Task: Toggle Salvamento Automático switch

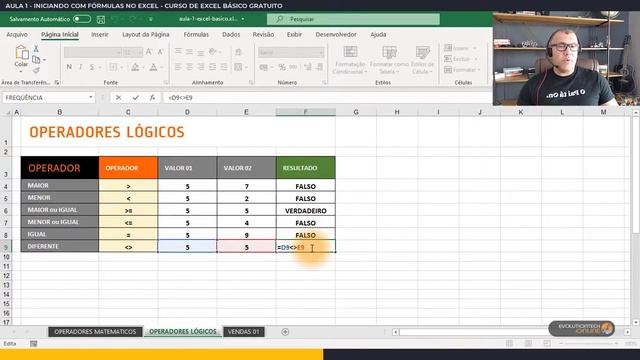Action: [82, 19]
